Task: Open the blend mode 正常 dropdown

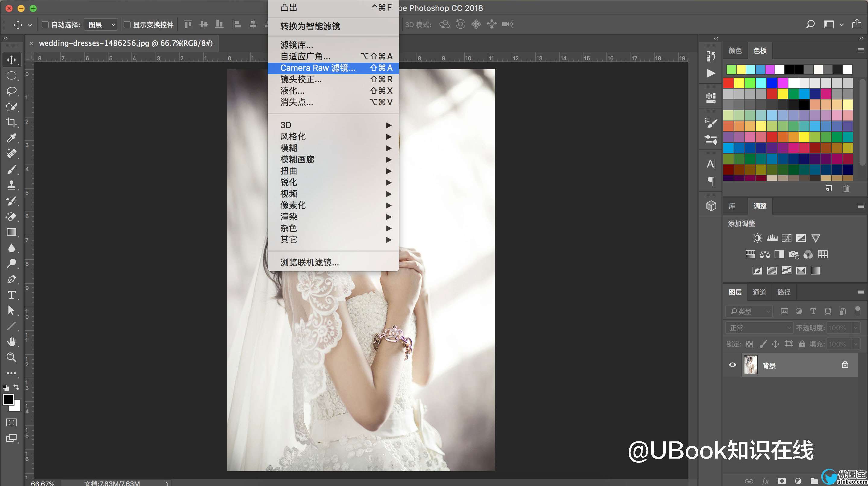Action: tap(759, 328)
